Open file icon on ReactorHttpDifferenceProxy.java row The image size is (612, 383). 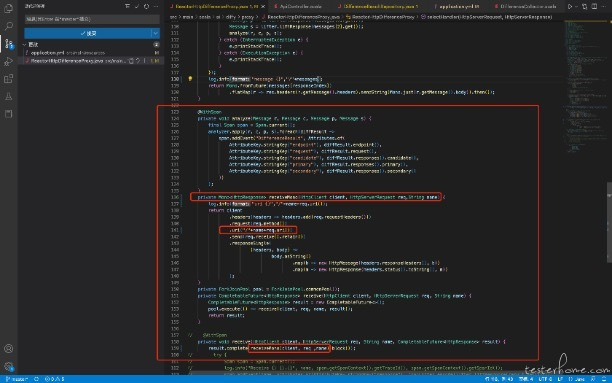131,61
